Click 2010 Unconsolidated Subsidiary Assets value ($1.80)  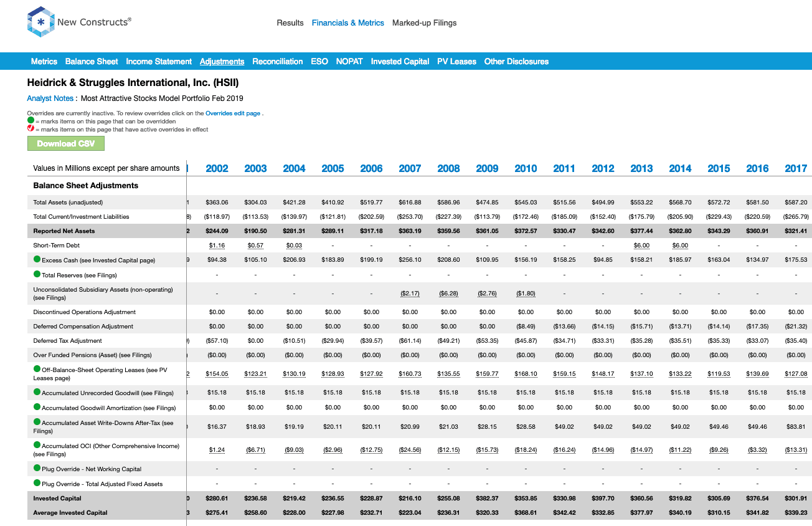[526, 293]
